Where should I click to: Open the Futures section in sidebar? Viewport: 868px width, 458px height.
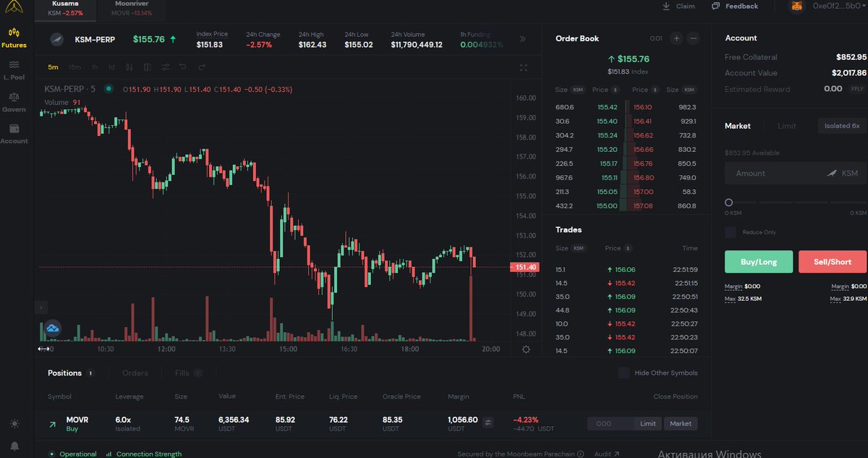click(x=14, y=38)
